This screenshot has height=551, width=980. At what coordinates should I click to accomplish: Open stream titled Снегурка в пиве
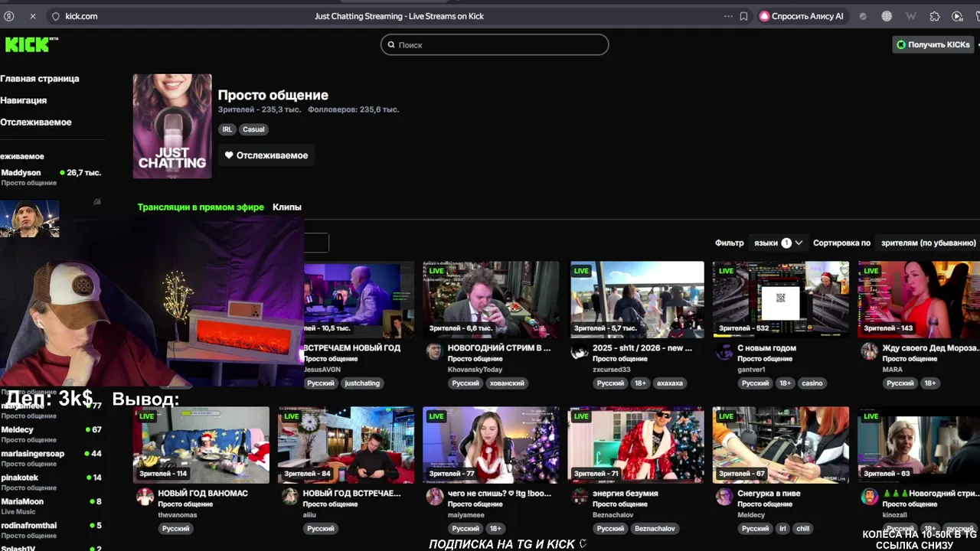[x=769, y=494]
